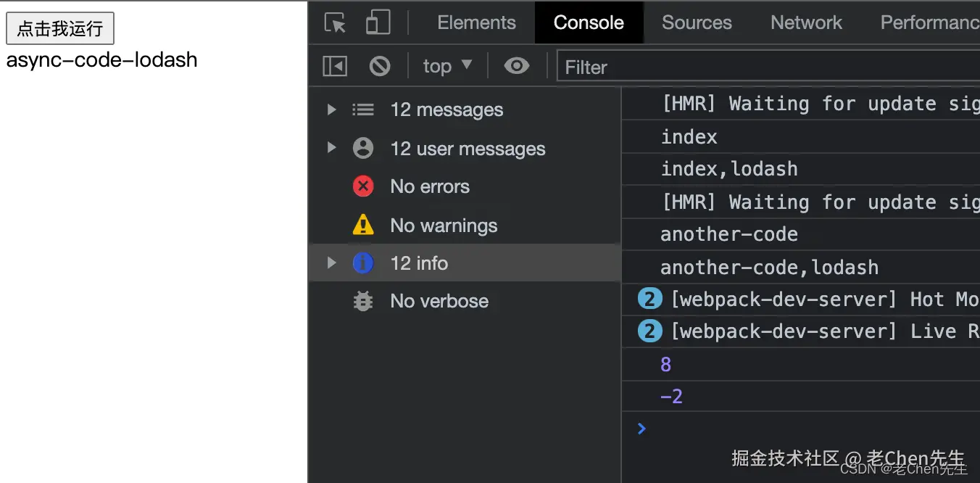
Task: Expand the 12 user messages group
Action: (331, 149)
